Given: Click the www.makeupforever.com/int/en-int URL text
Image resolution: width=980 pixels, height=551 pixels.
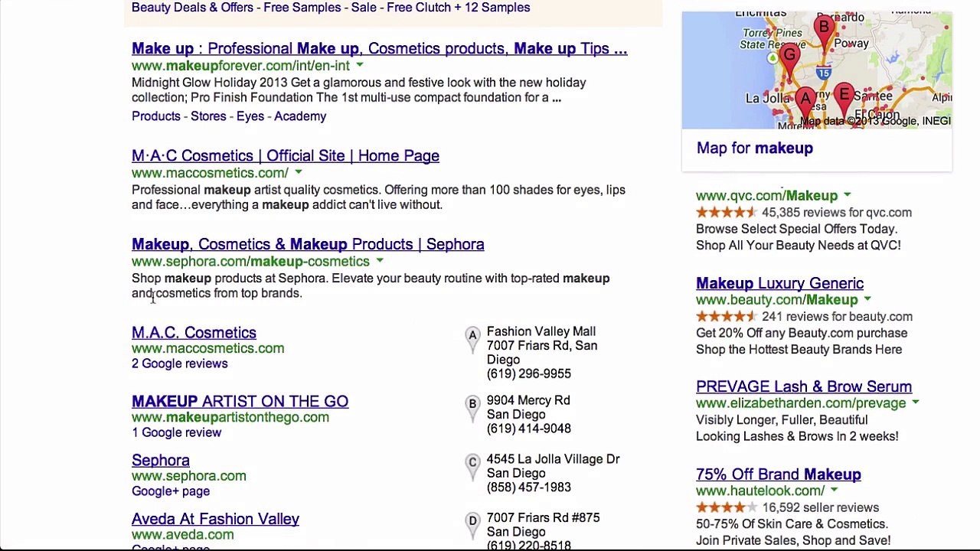Looking at the screenshot, I should tap(240, 66).
